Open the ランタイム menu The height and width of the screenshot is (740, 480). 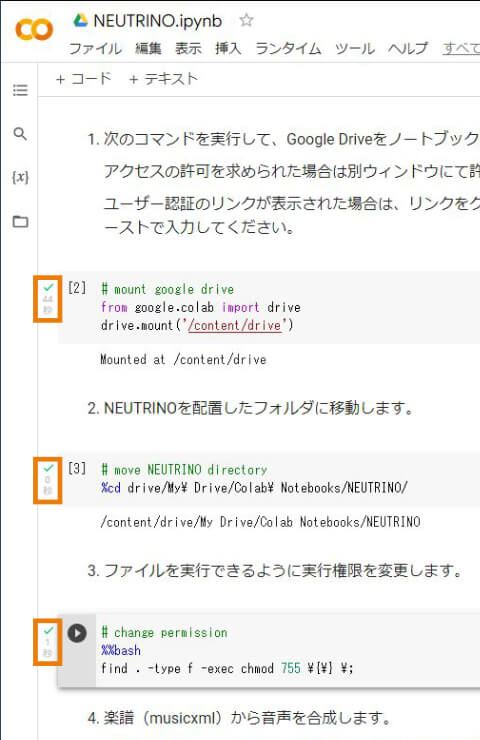click(288, 48)
